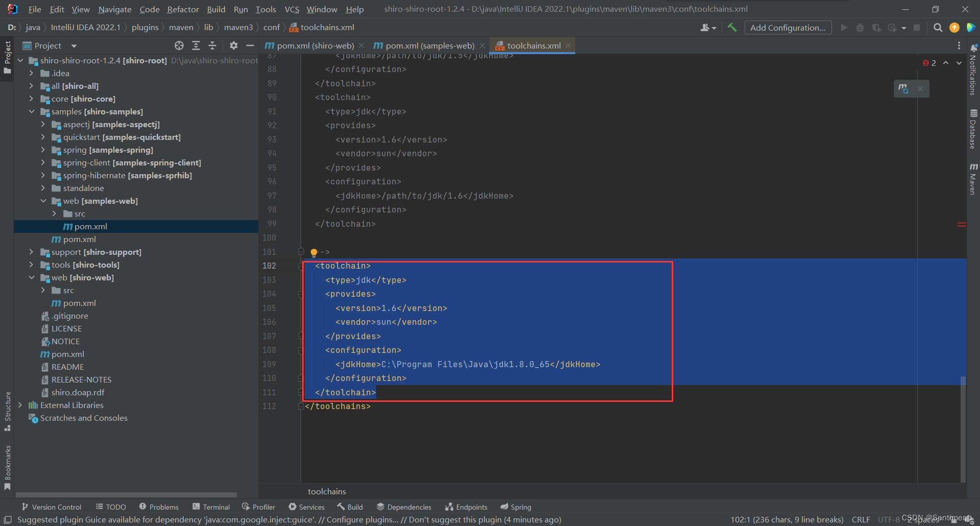
Task: Open the Spring tool window
Action: 516,507
